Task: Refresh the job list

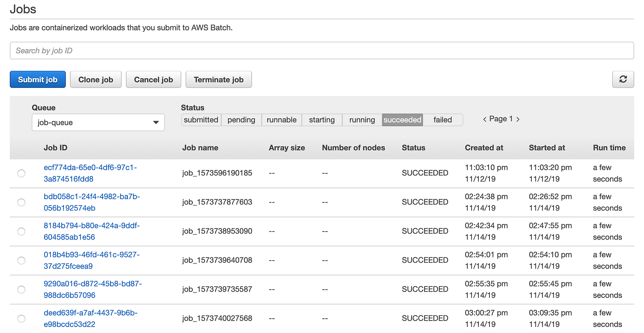Action: (x=623, y=79)
